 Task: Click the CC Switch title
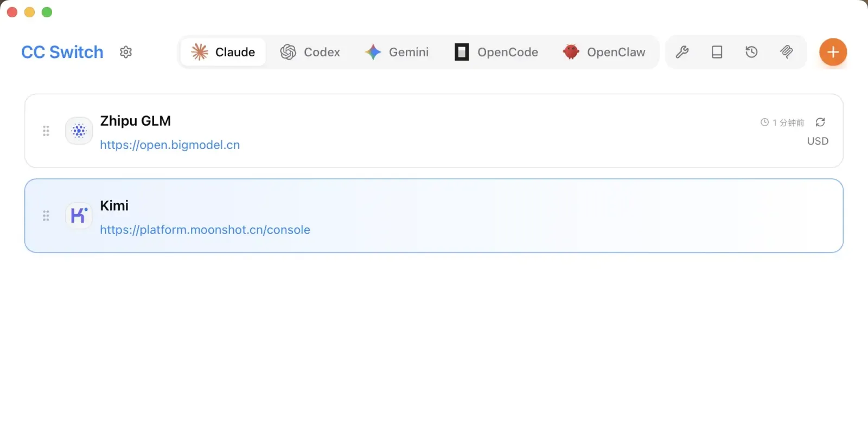(x=62, y=52)
